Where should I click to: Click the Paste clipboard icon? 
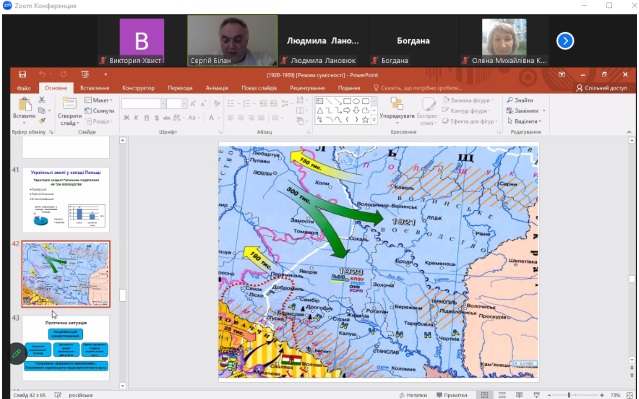(24, 105)
